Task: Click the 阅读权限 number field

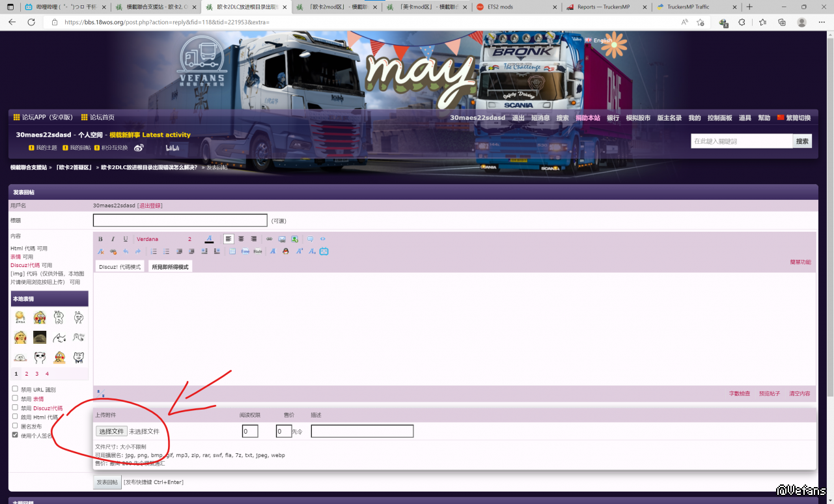Action: (250, 431)
